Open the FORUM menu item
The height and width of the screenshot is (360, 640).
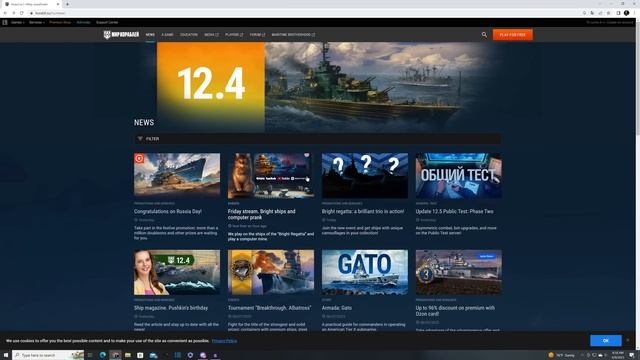257,35
